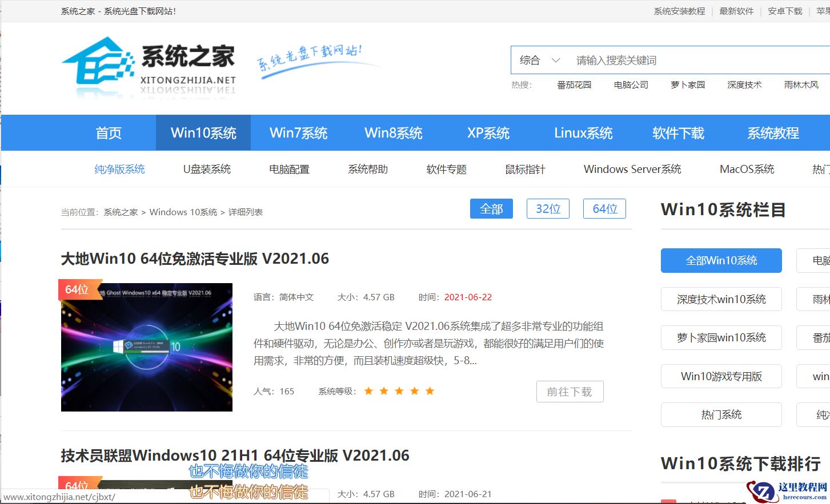830x504 pixels.
Task: Click the 前往下载 download button
Action: [x=570, y=392]
